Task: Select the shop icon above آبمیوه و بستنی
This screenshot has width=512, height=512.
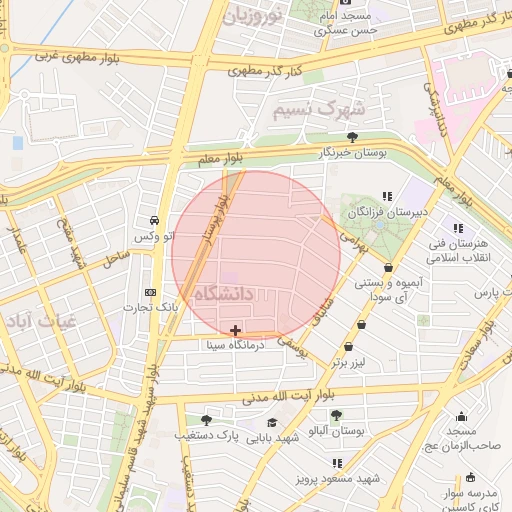Action: tap(388, 267)
